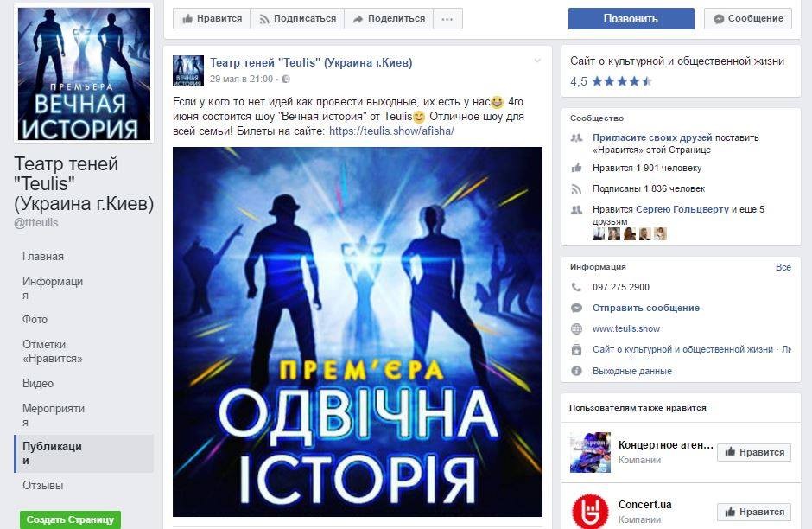This screenshot has width=812, height=529.
Task: Click the post author's small avatar
Action: click(x=188, y=71)
